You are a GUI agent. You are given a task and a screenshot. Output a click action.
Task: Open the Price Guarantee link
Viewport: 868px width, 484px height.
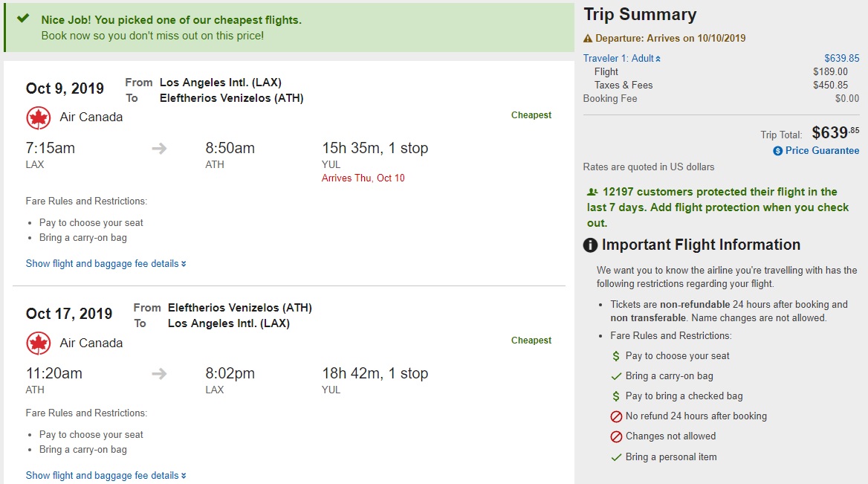822,151
